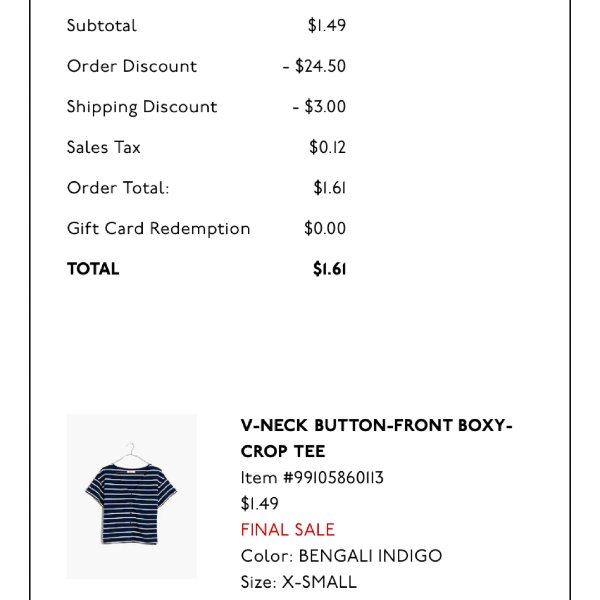600x600 pixels.
Task: Click the bold TOTAL amount $1.61
Action: pos(329,269)
